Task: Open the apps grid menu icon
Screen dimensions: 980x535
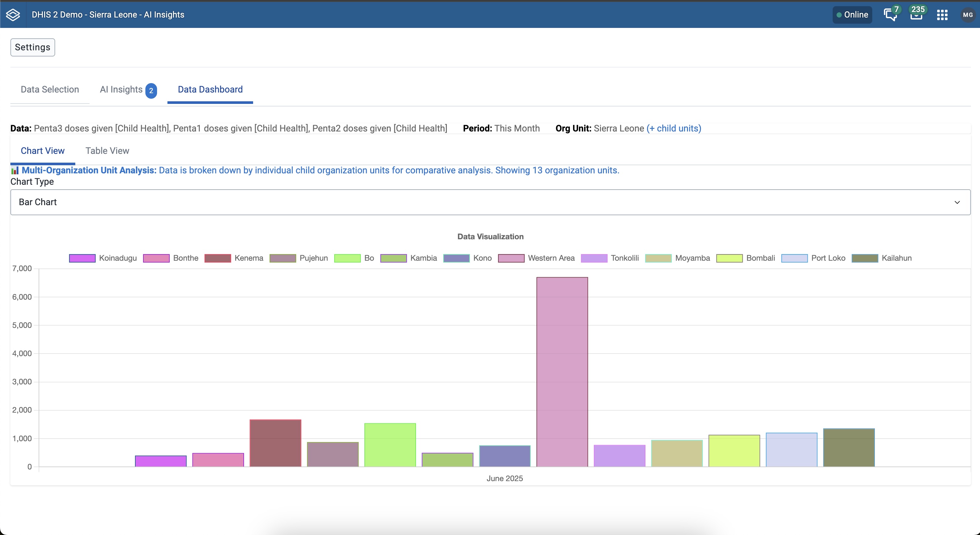Action: point(942,15)
